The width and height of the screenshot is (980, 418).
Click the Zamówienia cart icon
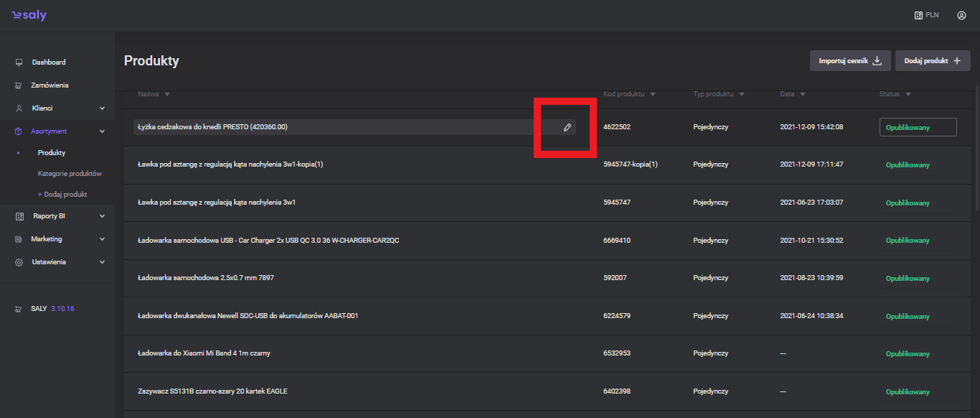tap(19, 85)
